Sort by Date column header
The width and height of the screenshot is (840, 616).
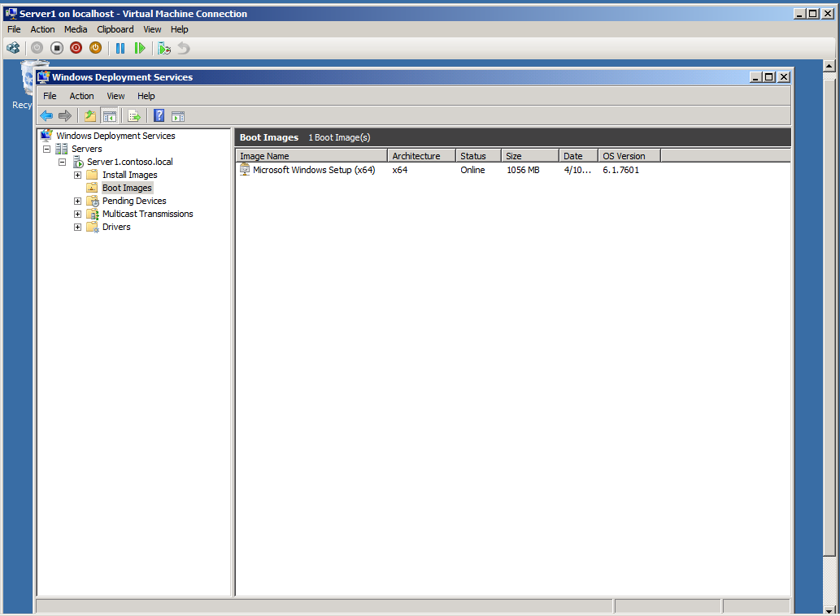coord(578,156)
